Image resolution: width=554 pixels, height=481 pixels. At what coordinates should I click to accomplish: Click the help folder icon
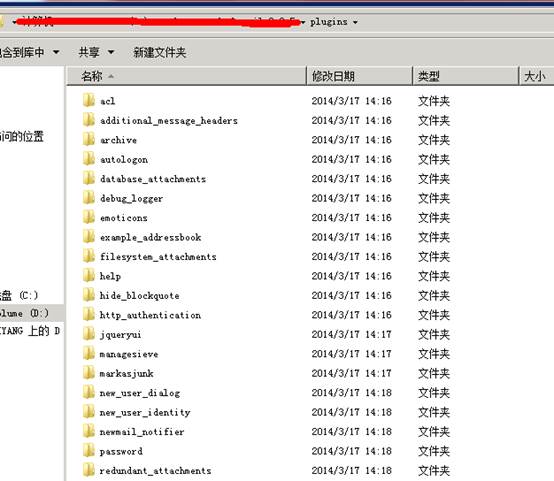tap(89, 276)
